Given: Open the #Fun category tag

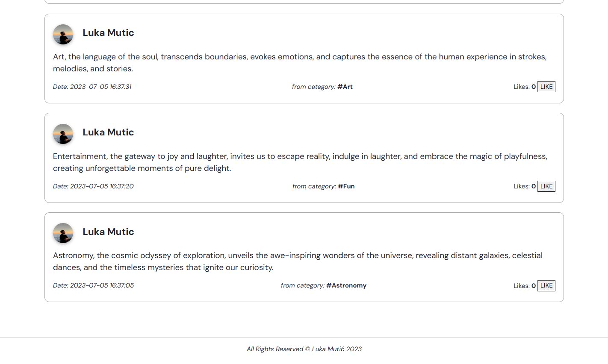Looking at the screenshot, I should [x=346, y=186].
